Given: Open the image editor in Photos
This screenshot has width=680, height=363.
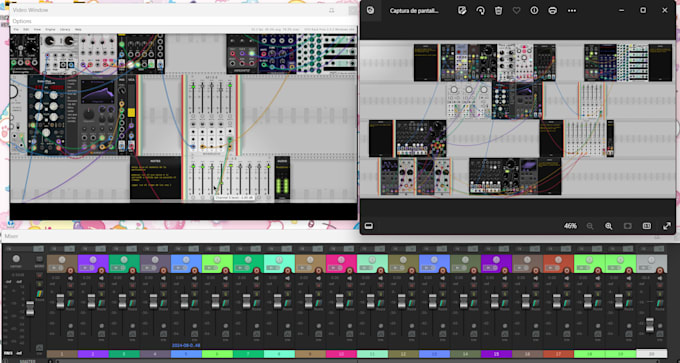Looking at the screenshot, I should pyautogui.click(x=462, y=10).
